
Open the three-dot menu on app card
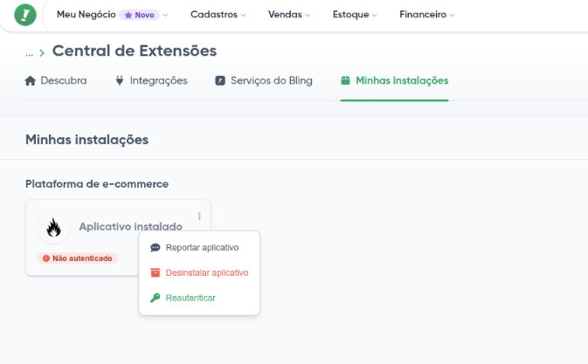199,216
